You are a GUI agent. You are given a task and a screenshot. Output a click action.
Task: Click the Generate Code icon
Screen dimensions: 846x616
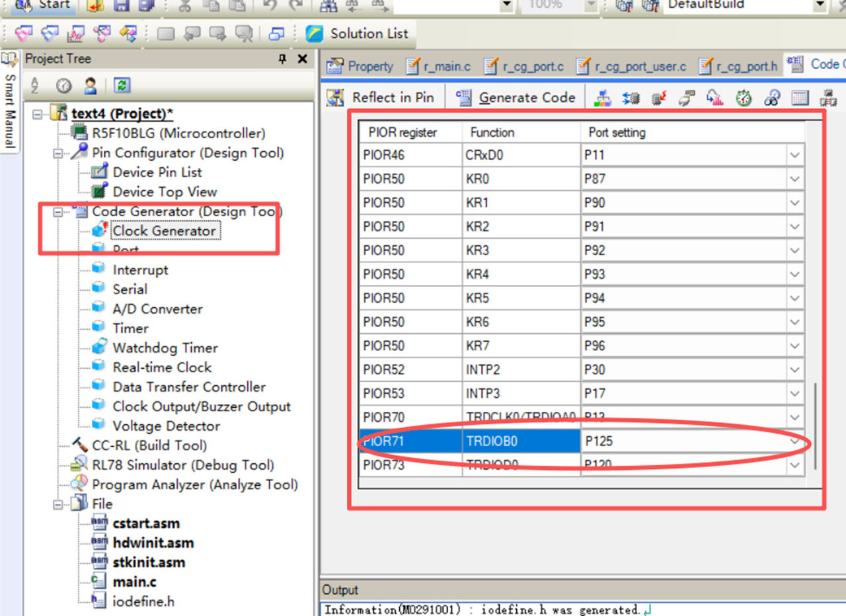click(x=465, y=98)
